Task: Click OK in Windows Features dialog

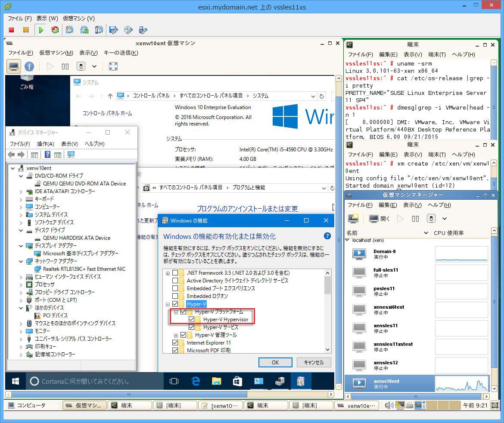Action: coord(275,363)
